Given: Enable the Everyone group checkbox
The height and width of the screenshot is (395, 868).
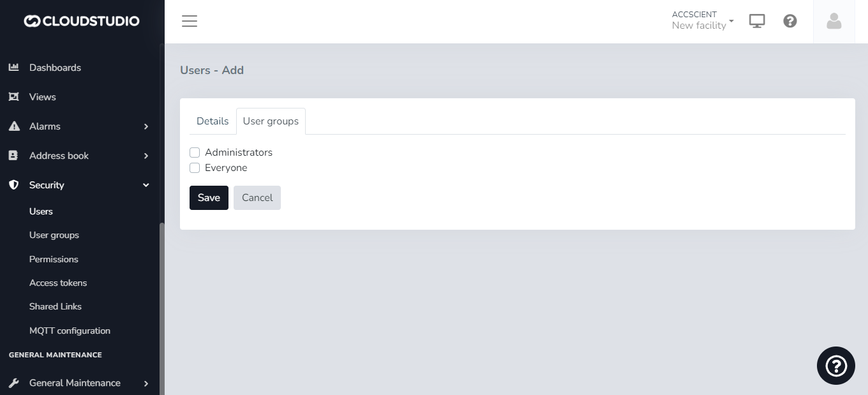Looking at the screenshot, I should point(195,168).
